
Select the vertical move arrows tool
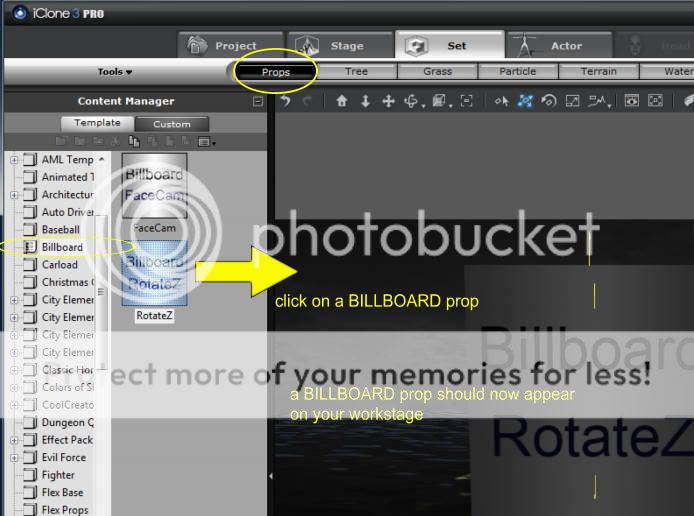(x=366, y=101)
